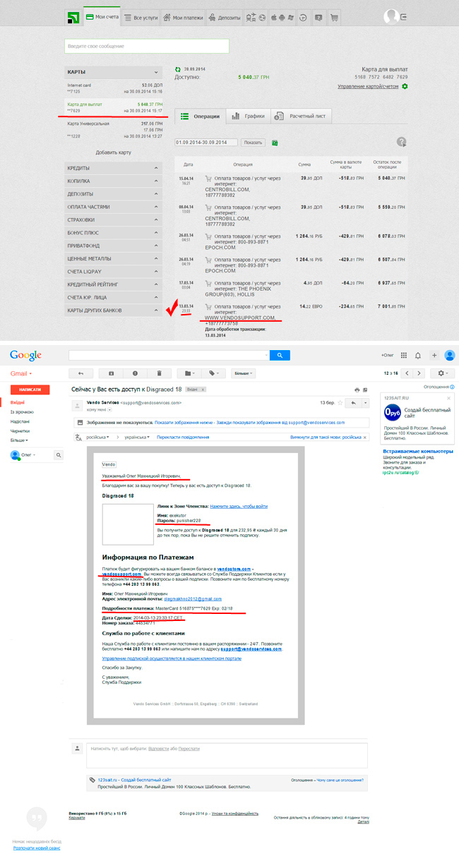Viewport: 459px width, 868px height.
Task: Click the PrivatBank green logo icon
Action: pos(71,17)
